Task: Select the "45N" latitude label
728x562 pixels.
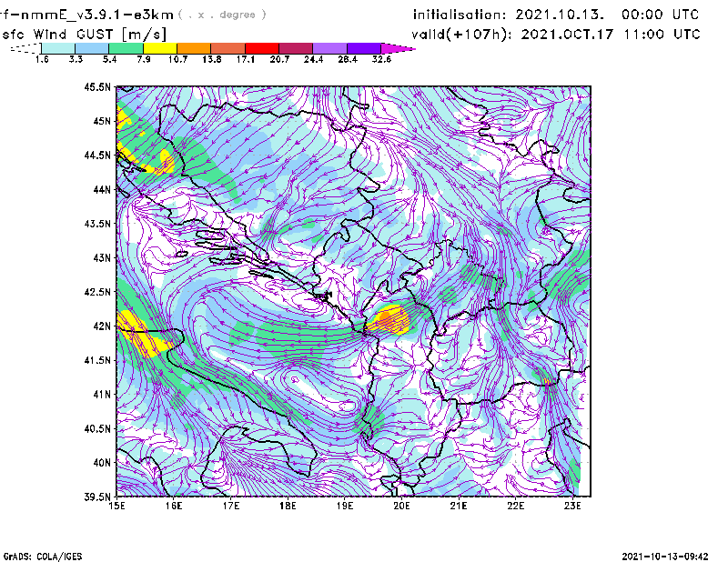Action: [x=102, y=121]
